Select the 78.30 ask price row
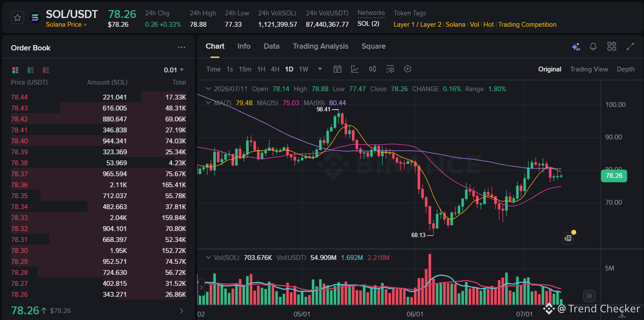 pyautogui.click(x=99, y=251)
